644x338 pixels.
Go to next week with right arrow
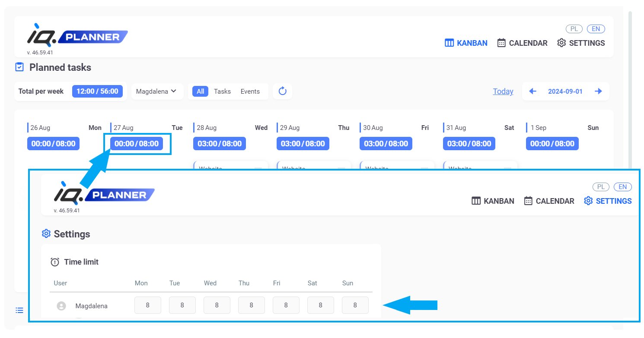tap(598, 91)
